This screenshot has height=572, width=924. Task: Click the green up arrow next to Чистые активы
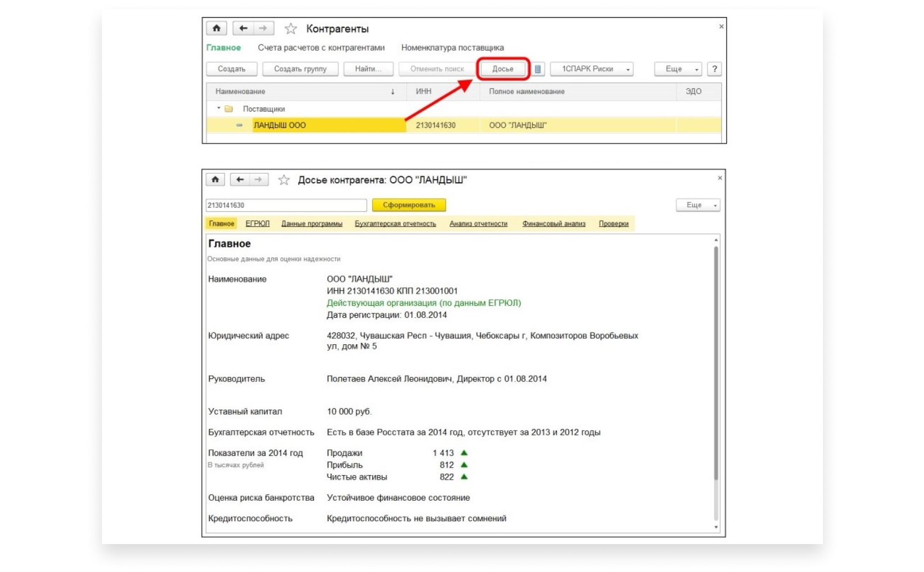[464, 477]
